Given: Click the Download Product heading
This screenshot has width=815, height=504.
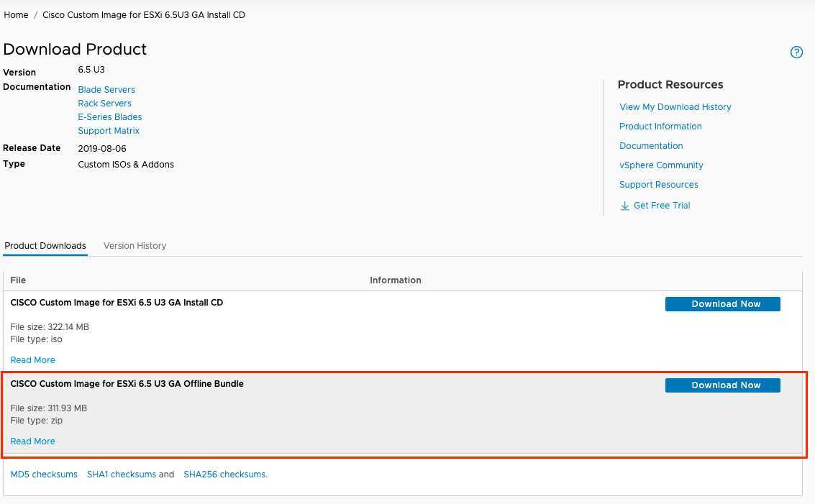Looking at the screenshot, I should click(75, 49).
